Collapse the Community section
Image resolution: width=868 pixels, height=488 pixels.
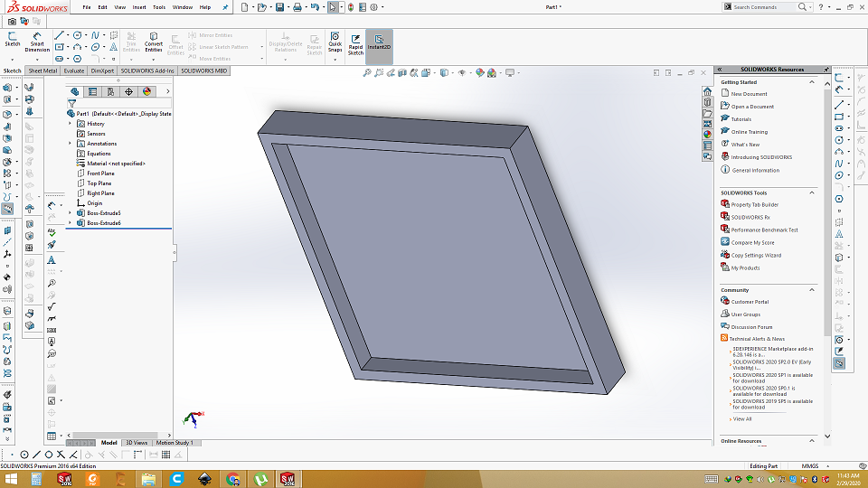click(812, 290)
